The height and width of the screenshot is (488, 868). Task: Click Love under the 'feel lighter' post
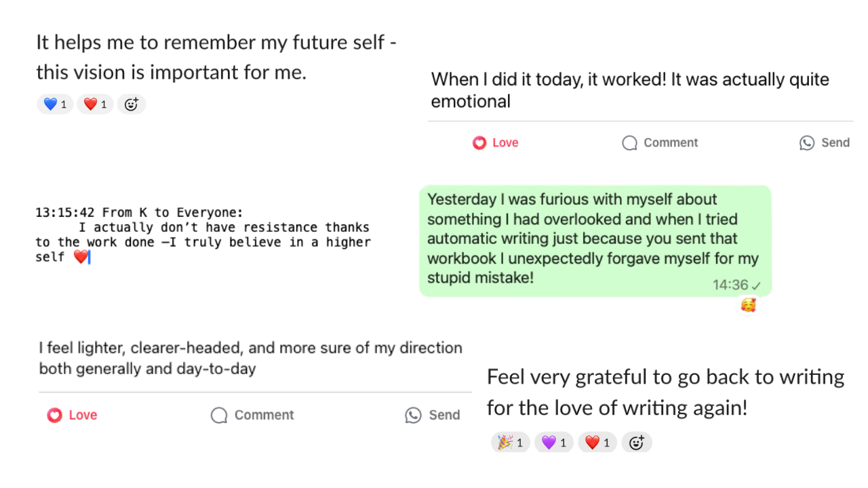click(73, 415)
